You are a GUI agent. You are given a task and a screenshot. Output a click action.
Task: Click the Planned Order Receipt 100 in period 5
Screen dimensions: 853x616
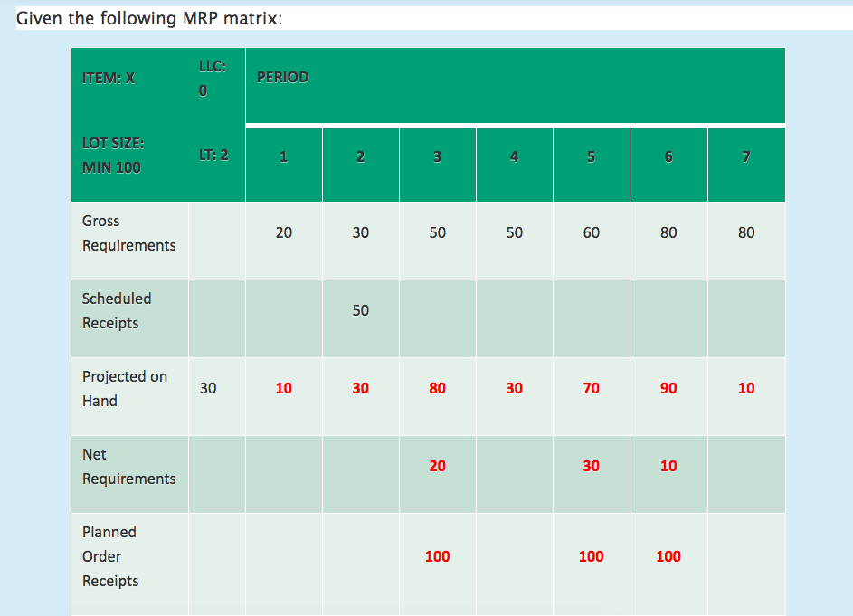pyautogui.click(x=591, y=556)
